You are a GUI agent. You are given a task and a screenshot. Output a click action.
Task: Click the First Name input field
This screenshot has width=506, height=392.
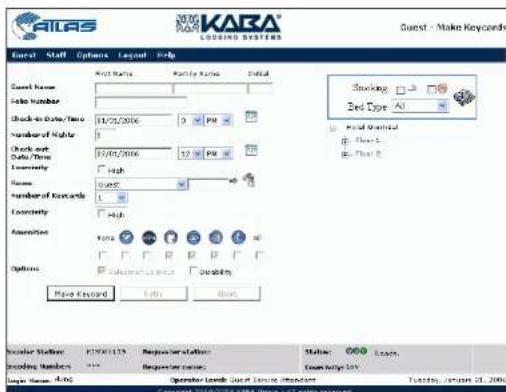(x=134, y=89)
